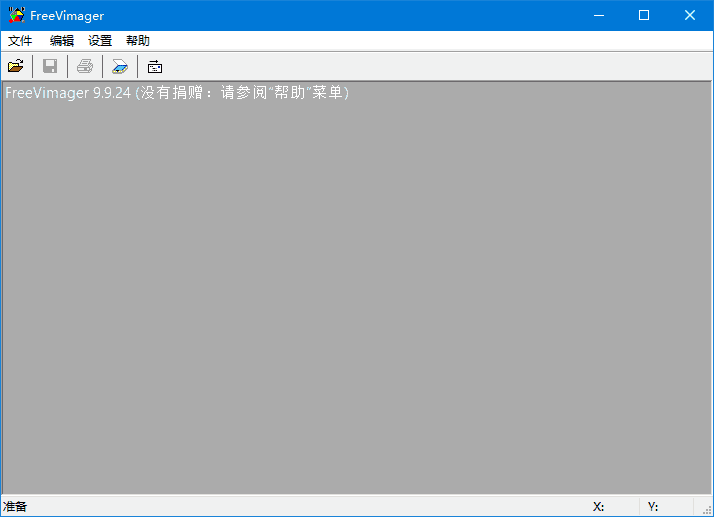Screen dimensions: 714x517
Task: Click the X: coordinate status field
Action: point(598,507)
